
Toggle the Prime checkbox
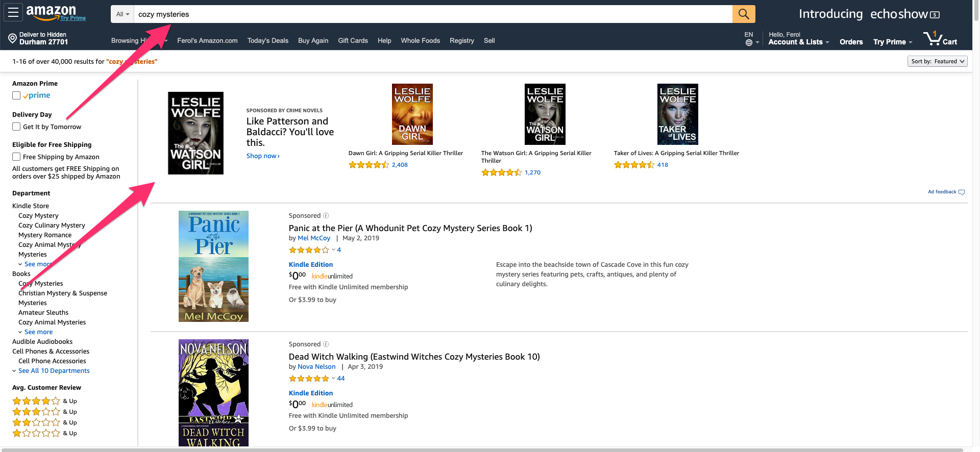pos(16,95)
